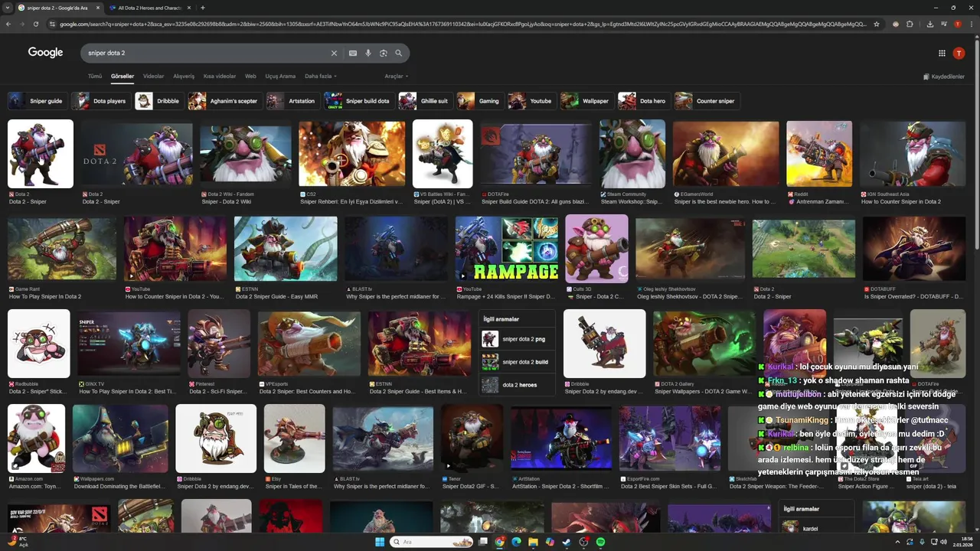Open Spotify from the taskbar
This screenshot has height=551, width=980.
tap(600, 542)
